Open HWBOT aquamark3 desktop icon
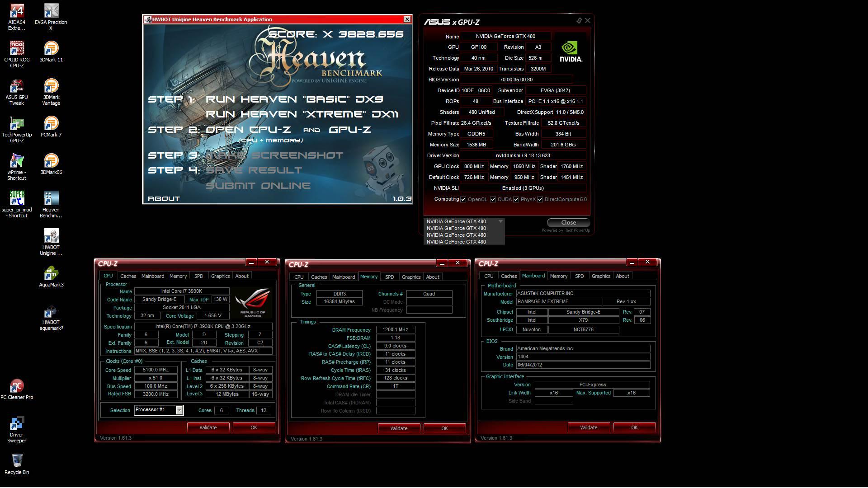 pos(51,317)
